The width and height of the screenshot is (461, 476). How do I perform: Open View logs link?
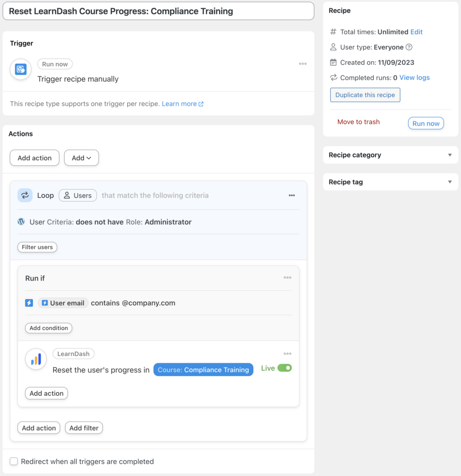(x=414, y=78)
